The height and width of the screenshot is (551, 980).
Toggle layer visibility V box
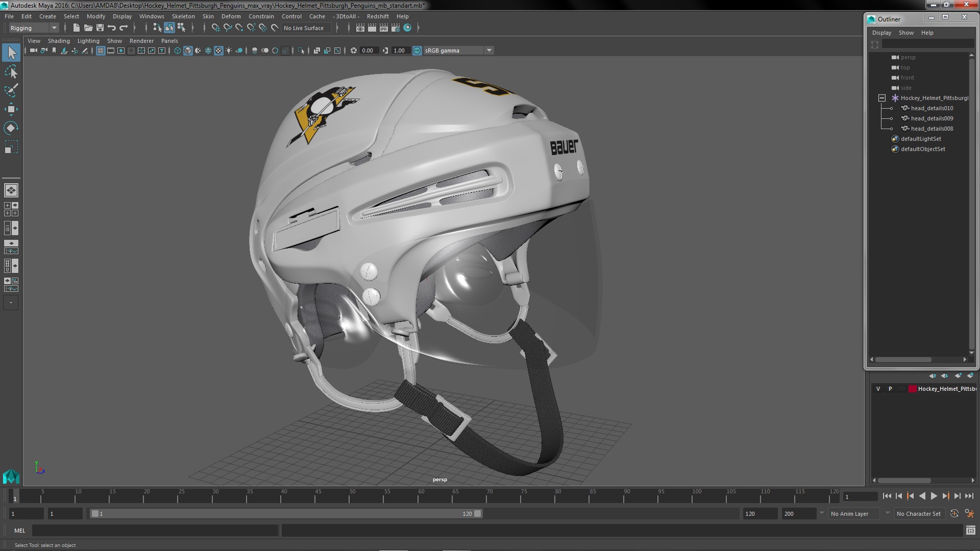point(878,389)
